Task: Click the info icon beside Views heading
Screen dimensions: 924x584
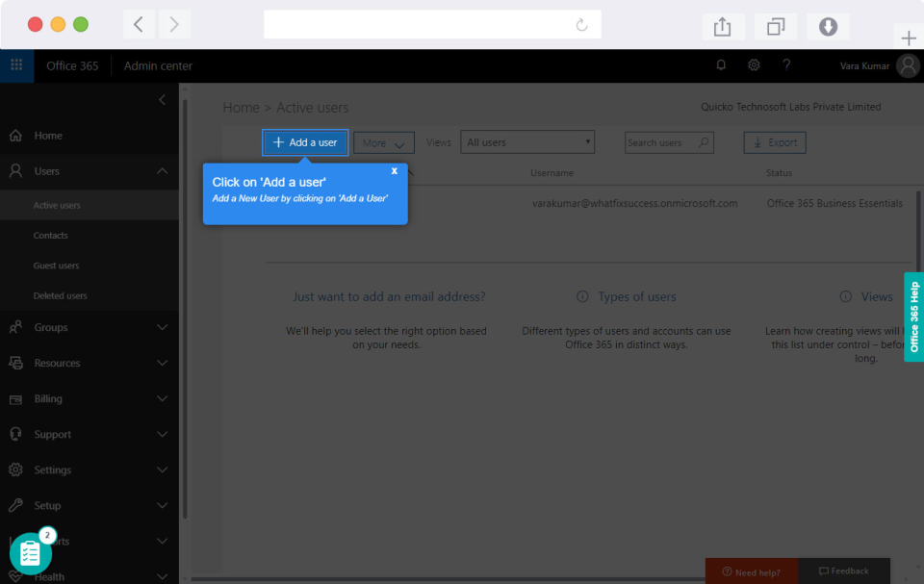Action: click(x=845, y=296)
